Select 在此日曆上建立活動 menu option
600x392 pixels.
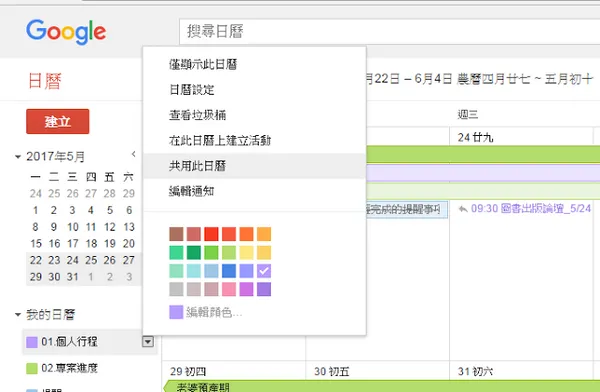coord(254,140)
